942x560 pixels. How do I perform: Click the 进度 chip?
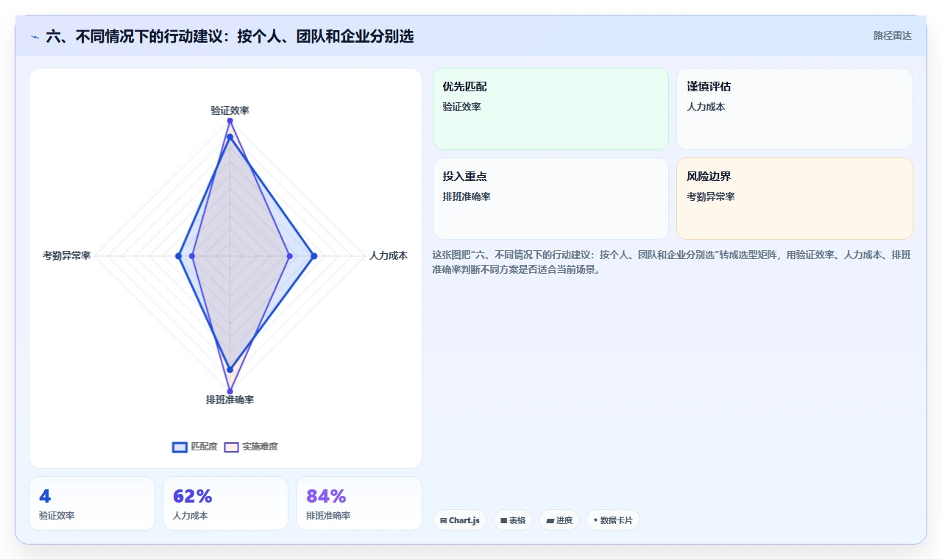click(559, 520)
